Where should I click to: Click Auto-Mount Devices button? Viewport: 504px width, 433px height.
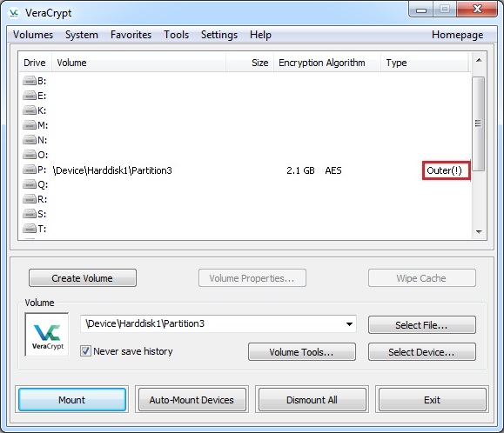pyautogui.click(x=192, y=400)
